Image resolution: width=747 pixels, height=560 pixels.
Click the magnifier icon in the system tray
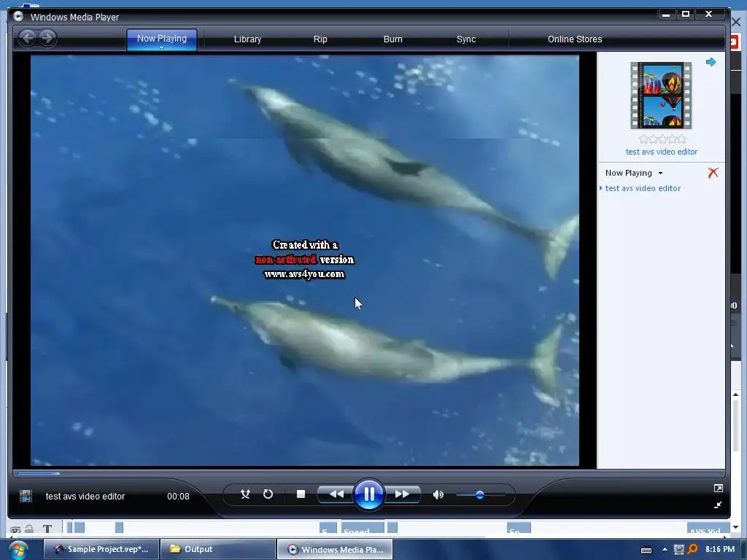693,550
